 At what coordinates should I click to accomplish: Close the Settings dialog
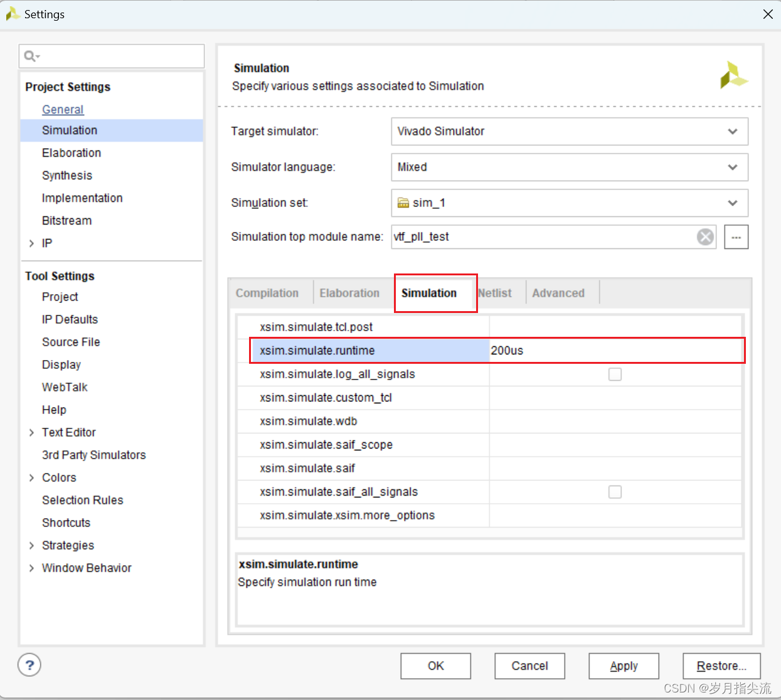[x=768, y=14]
